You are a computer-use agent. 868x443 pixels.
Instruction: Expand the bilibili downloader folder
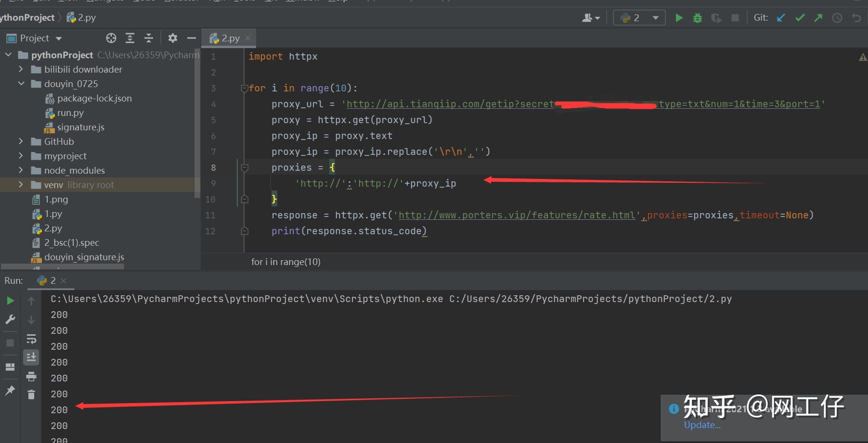point(21,69)
